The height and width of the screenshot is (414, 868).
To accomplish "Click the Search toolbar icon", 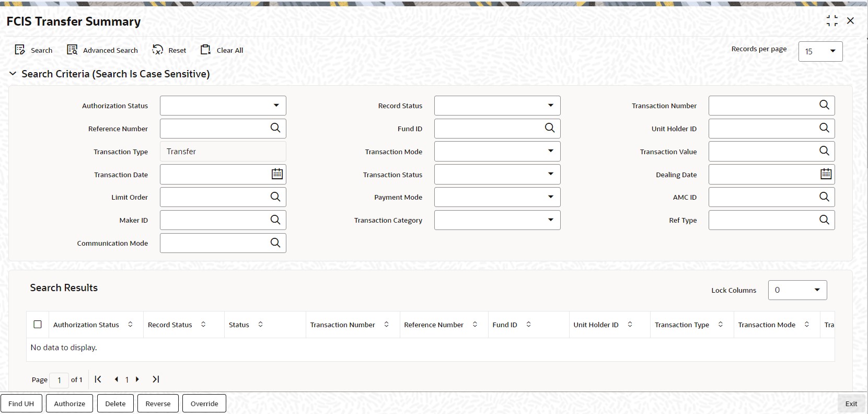I will tap(20, 50).
